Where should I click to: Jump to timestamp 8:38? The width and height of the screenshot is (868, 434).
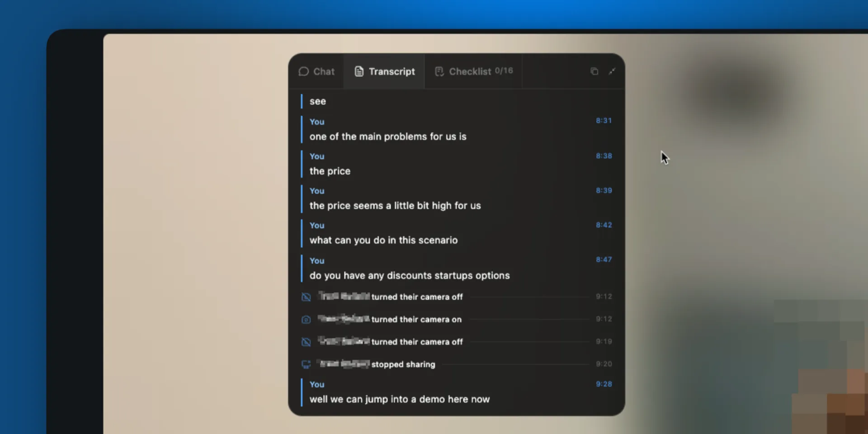604,156
